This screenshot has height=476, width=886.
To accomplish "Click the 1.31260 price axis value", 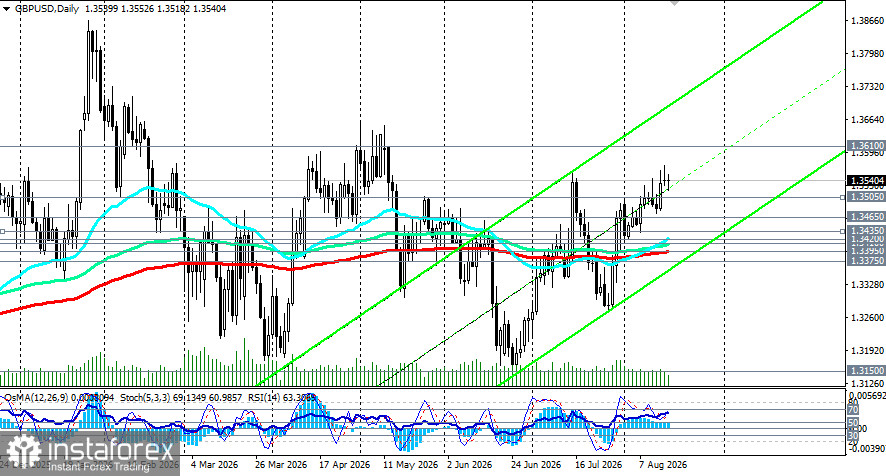I will [867, 383].
